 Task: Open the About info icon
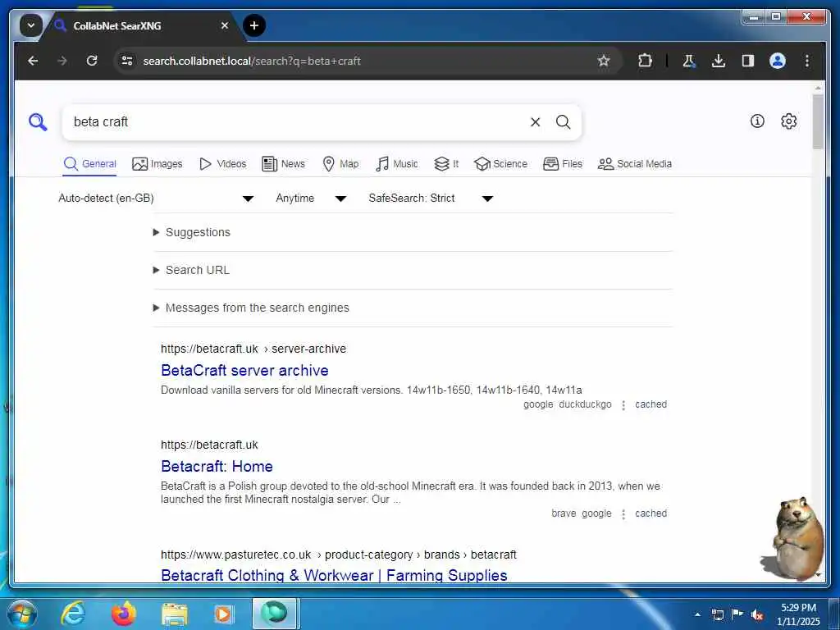[757, 121]
